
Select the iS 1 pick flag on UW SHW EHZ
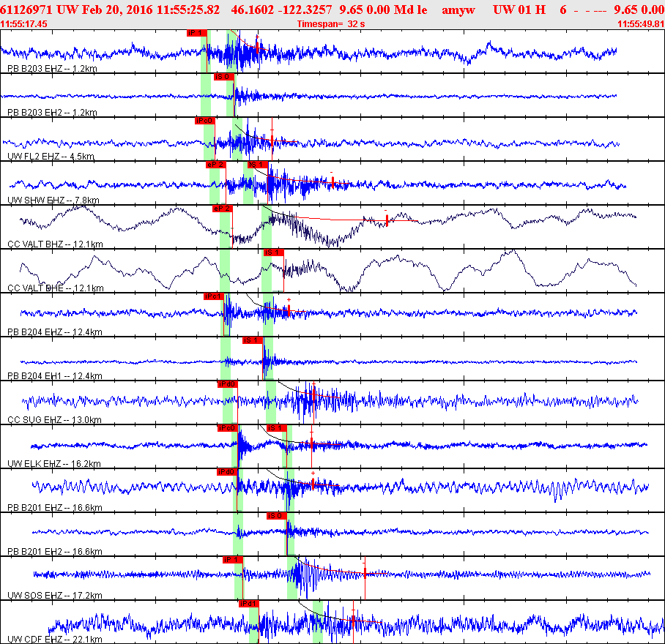(x=258, y=165)
